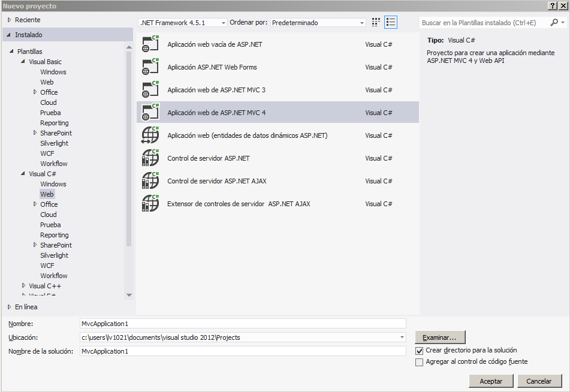Select Aplicación web de ASP.NET MVC 3
This screenshot has width=570, height=392.
click(278, 90)
